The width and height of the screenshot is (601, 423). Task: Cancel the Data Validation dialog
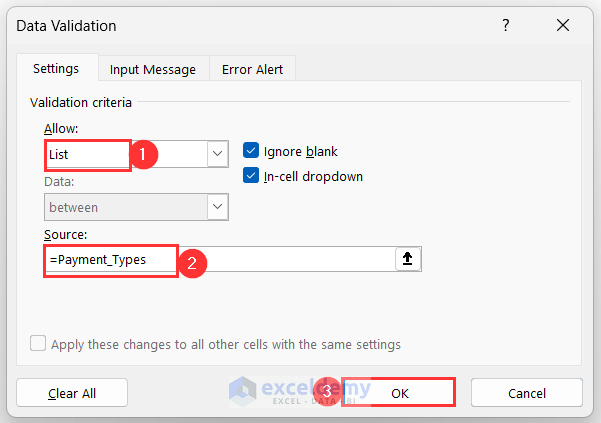tap(526, 393)
